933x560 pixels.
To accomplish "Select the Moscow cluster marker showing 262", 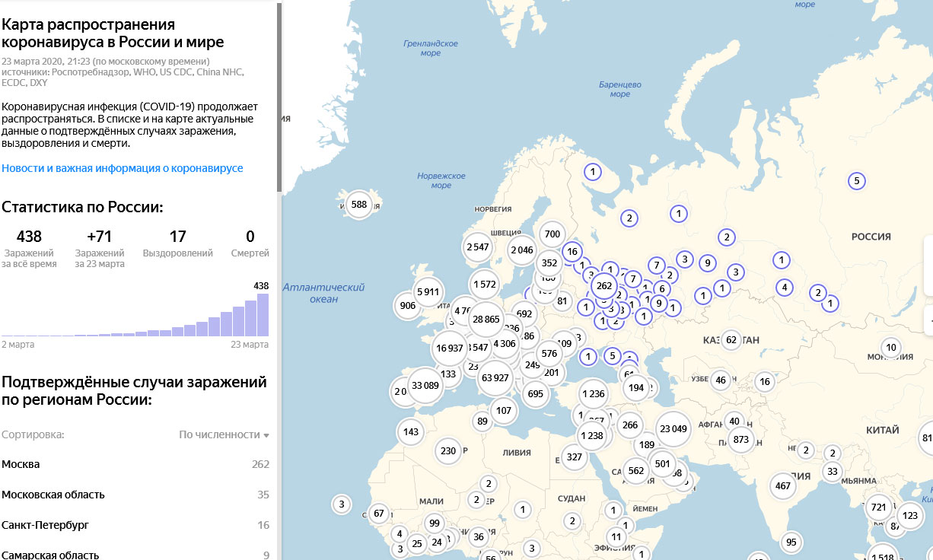I will point(605,286).
